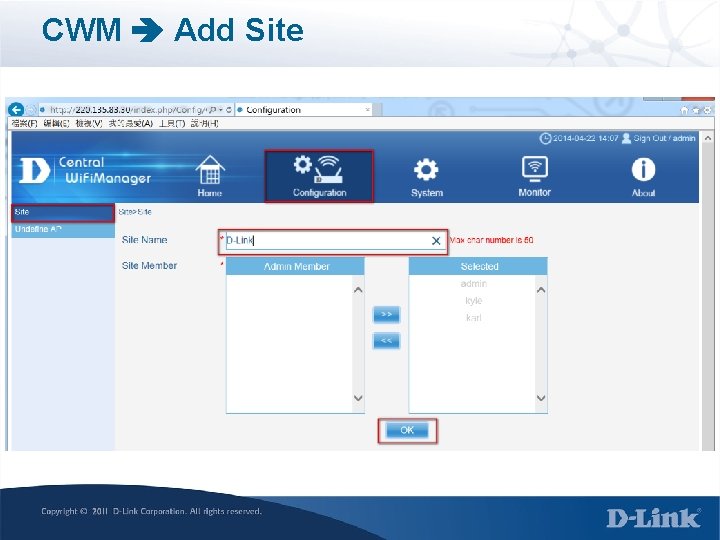This screenshot has height=540, width=720.
Task: Click the browser tools gear icon
Action: (708, 110)
